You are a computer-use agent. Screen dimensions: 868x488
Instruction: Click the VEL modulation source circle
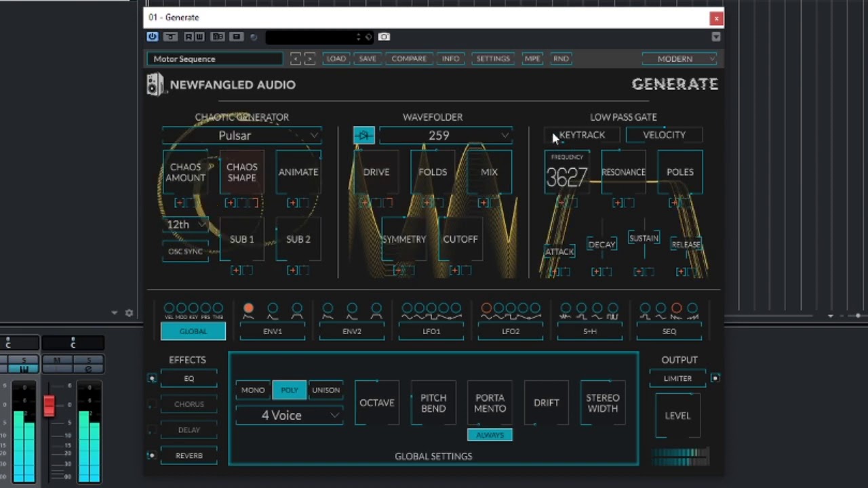point(169,308)
